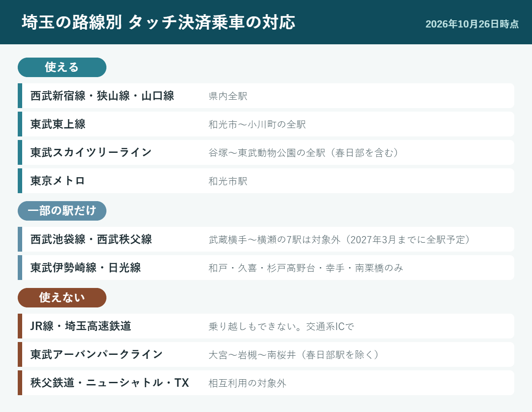Click the note "県内全駅"
The image size is (532, 412).
coord(228,96)
